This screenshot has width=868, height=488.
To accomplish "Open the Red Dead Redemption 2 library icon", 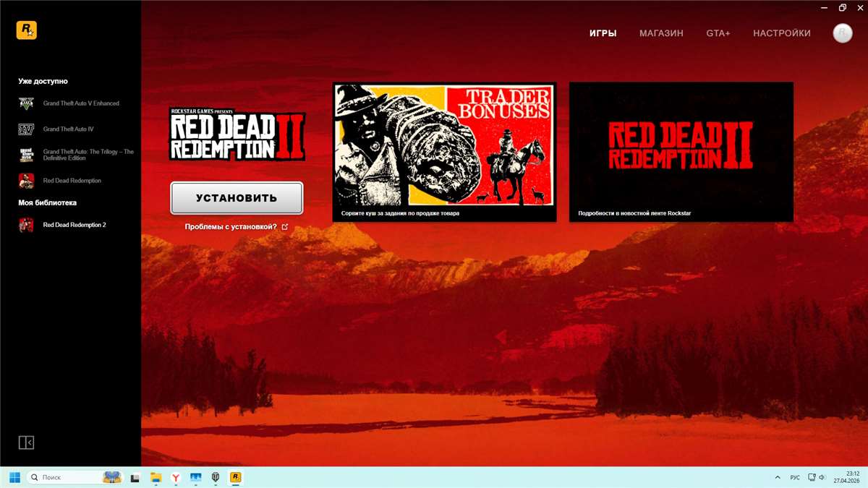I will tap(26, 225).
